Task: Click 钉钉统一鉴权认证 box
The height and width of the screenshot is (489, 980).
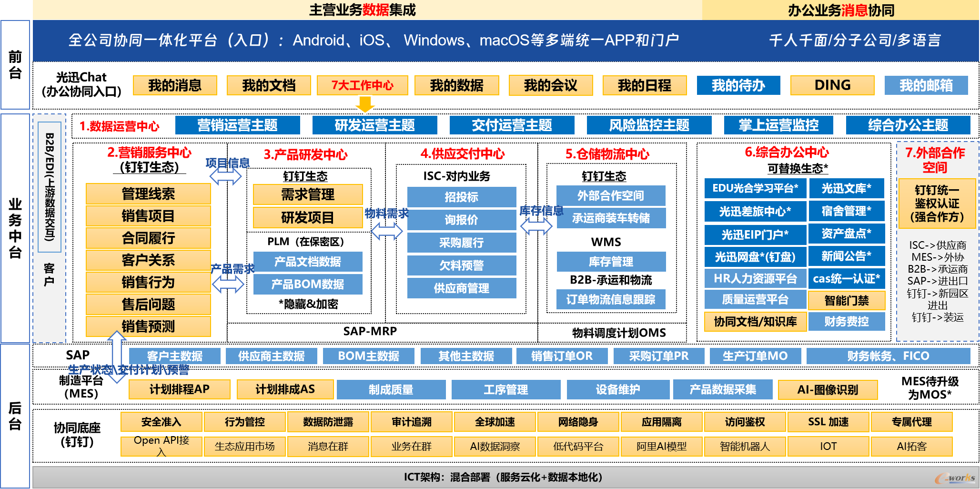Action: [937, 204]
